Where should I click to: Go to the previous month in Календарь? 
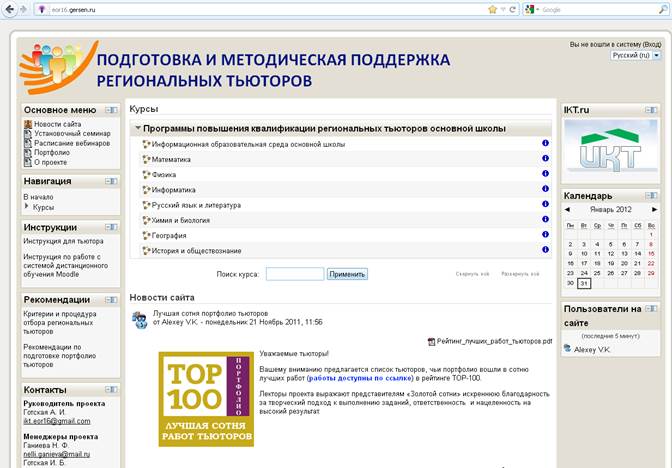click(x=568, y=210)
